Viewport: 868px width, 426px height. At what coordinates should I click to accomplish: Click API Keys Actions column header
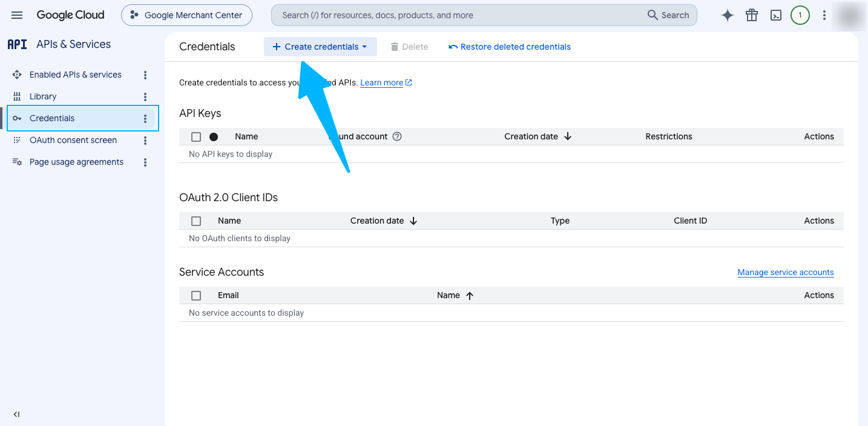819,136
